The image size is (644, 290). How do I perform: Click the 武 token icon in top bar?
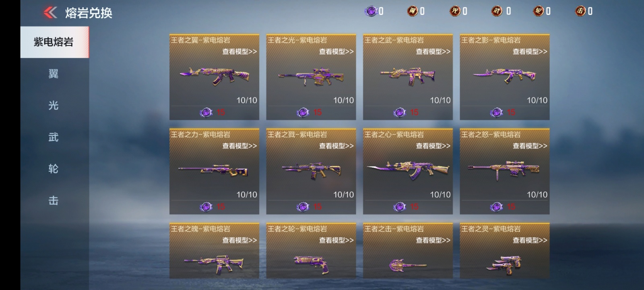[x=497, y=11]
